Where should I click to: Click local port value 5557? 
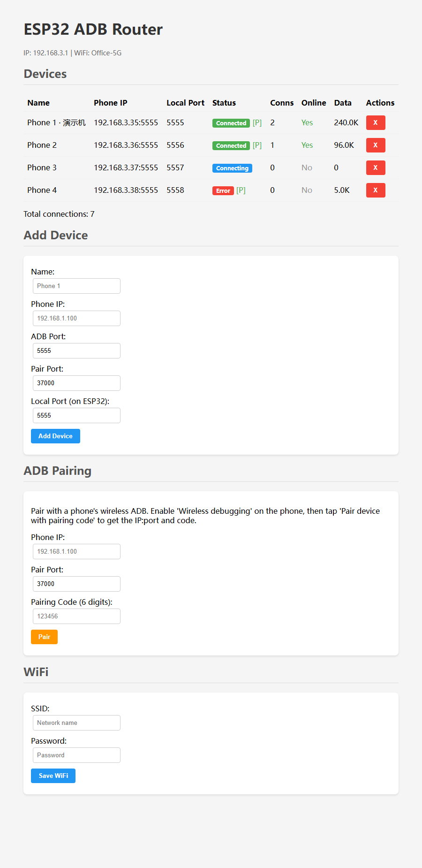[175, 168]
